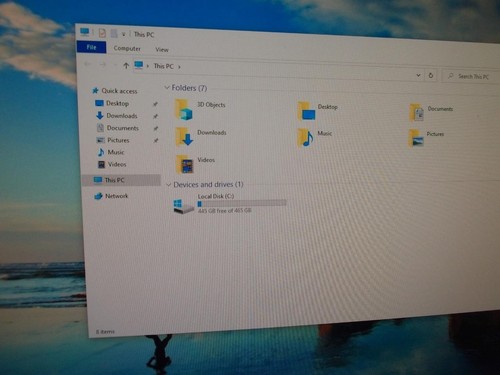500x375 pixels.
Task: Click the This PC monitor icon in sidebar
Action: click(98, 180)
